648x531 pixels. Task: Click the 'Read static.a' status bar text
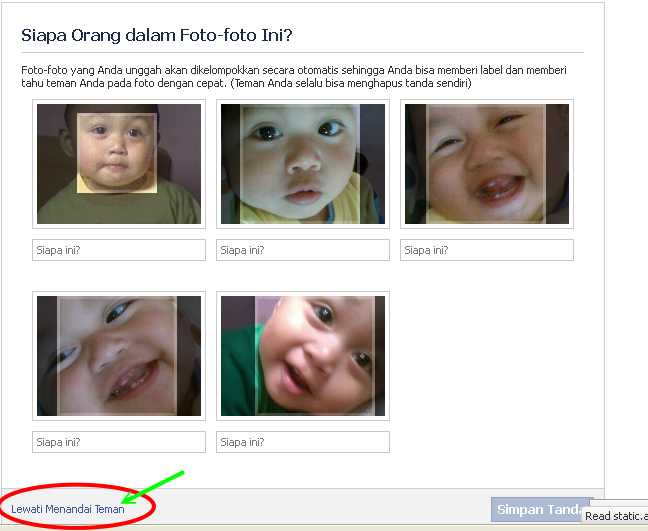(615, 516)
